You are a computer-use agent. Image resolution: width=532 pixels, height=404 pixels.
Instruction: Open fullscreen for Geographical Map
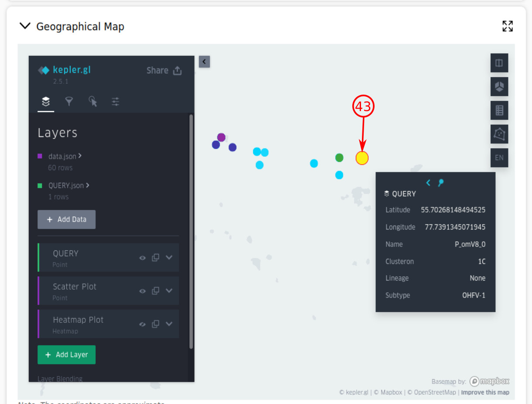507,26
